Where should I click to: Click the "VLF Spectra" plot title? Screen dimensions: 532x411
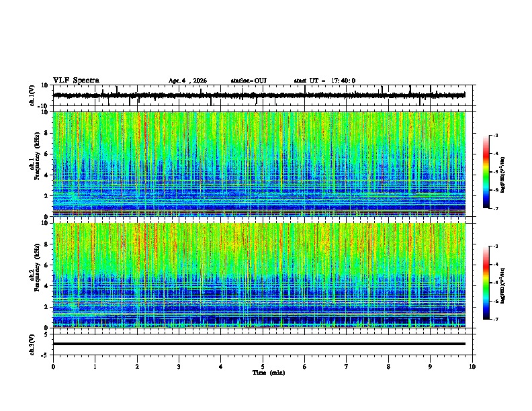(x=76, y=81)
